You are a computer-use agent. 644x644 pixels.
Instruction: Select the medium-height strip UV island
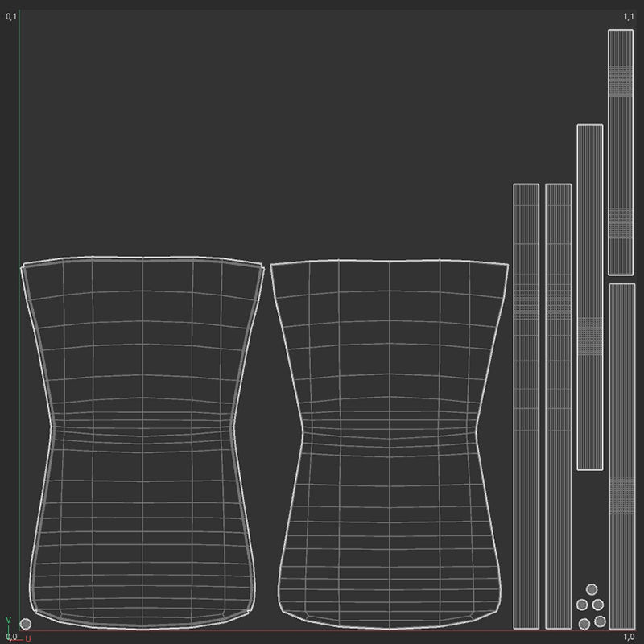590,297
